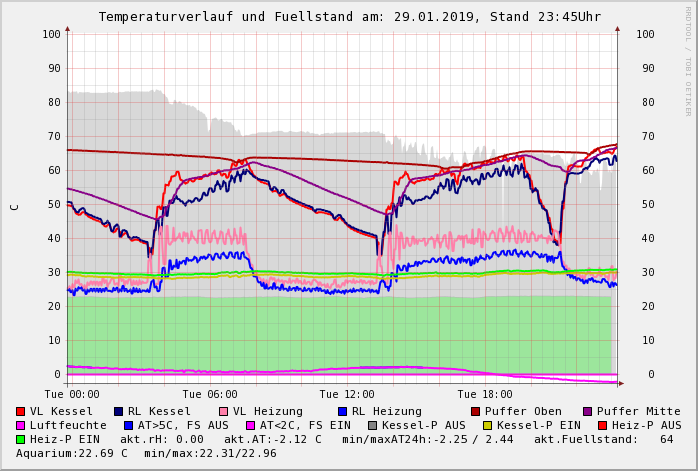This screenshot has width=698, height=471.
Task: Click the RRDTOOL watermark on the right edge
Action: (687, 60)
